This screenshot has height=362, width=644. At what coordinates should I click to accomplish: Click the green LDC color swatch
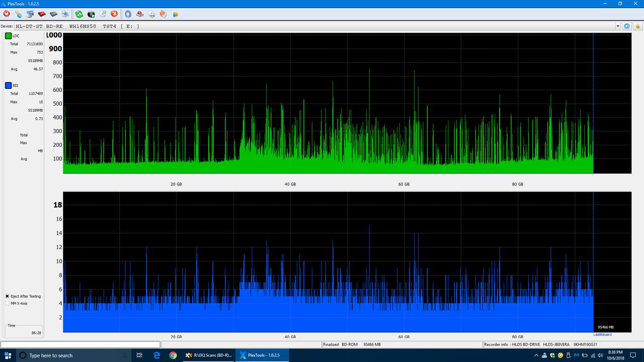coord(8,36)
